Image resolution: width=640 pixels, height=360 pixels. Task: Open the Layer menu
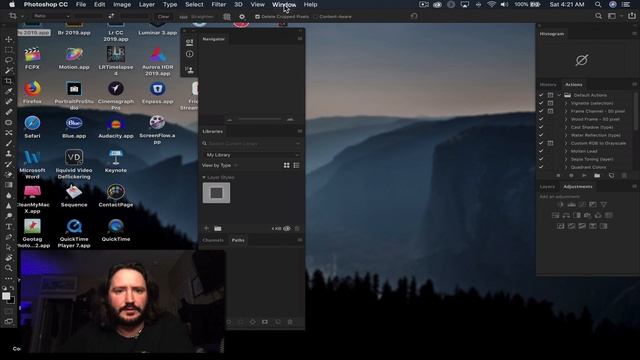click(x=147, y=4)
